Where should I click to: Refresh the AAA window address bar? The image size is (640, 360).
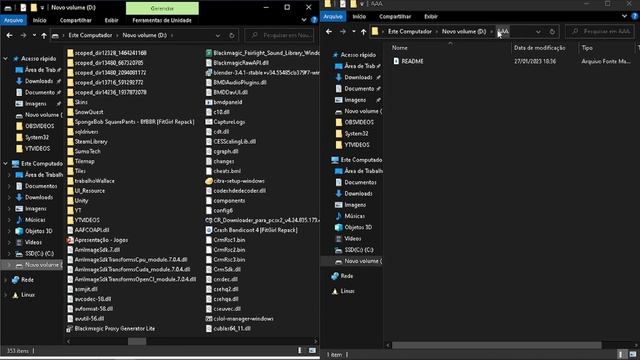click(x=552, y=31)
